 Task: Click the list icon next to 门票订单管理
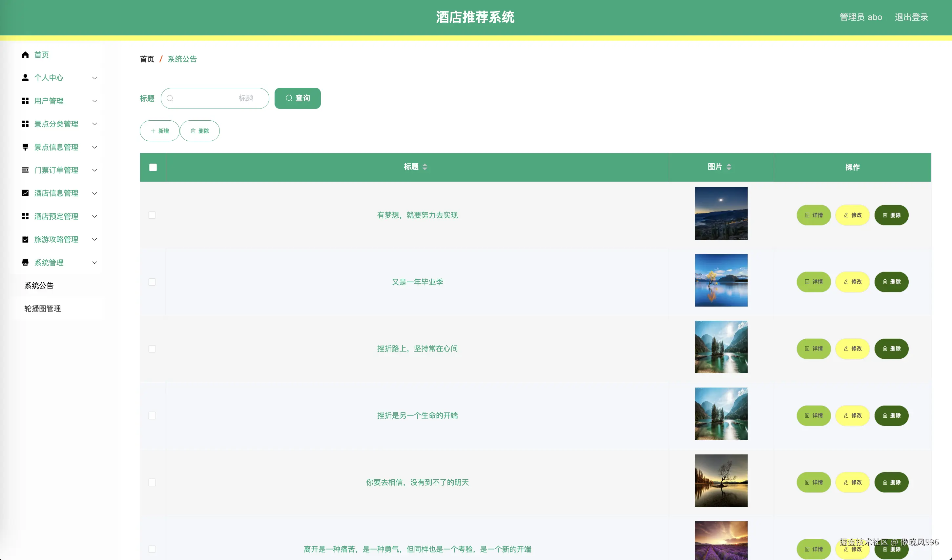pyautogui.click(x=25, y=170)
